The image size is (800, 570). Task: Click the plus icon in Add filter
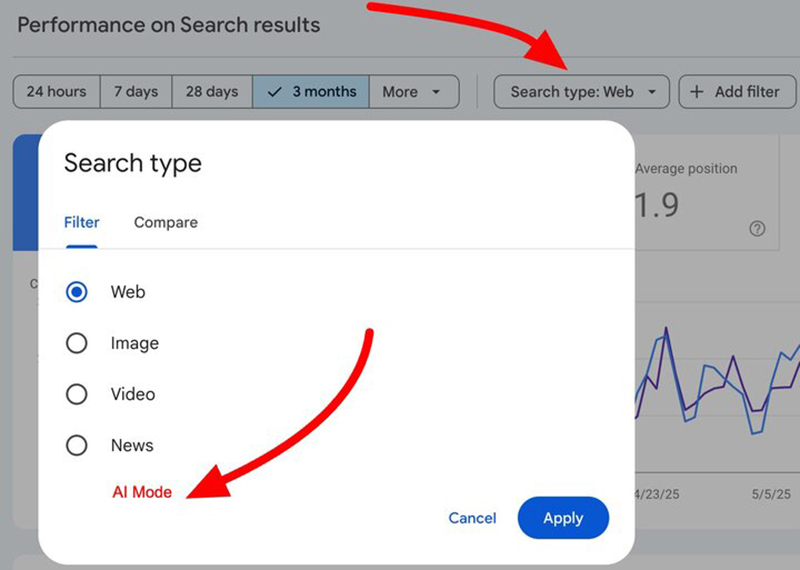[697, 92]
